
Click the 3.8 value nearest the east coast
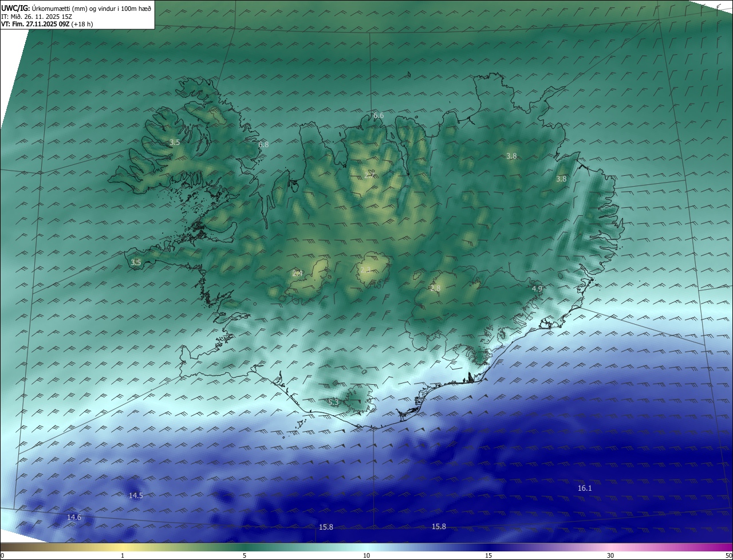[561, 179]
